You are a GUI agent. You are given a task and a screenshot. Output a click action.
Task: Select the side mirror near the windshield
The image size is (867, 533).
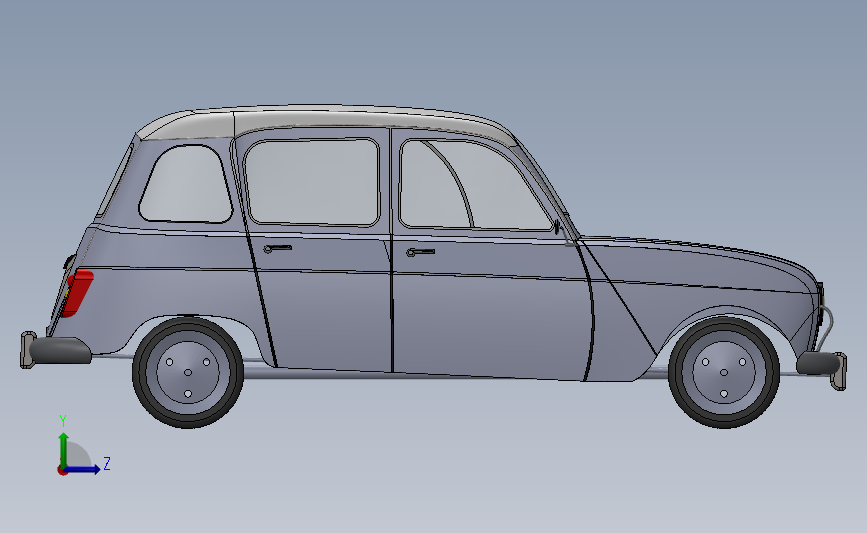click(557, 227)
